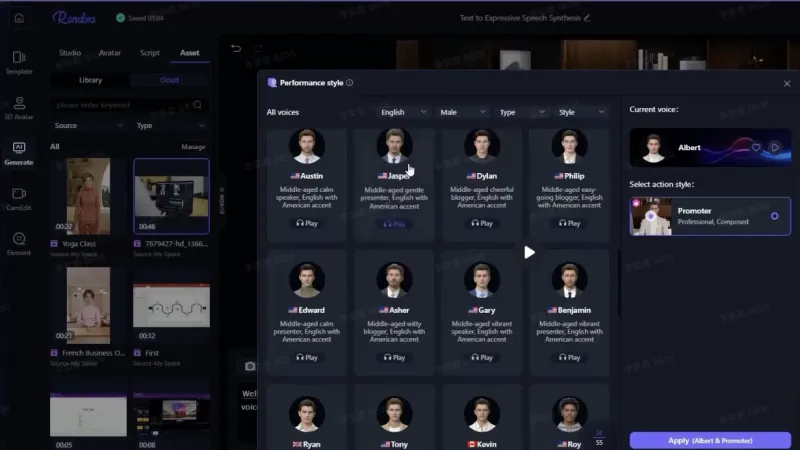Go to the Home icon
The width and height of the screenshot is (800, 450).
click(x=19, y=18)
